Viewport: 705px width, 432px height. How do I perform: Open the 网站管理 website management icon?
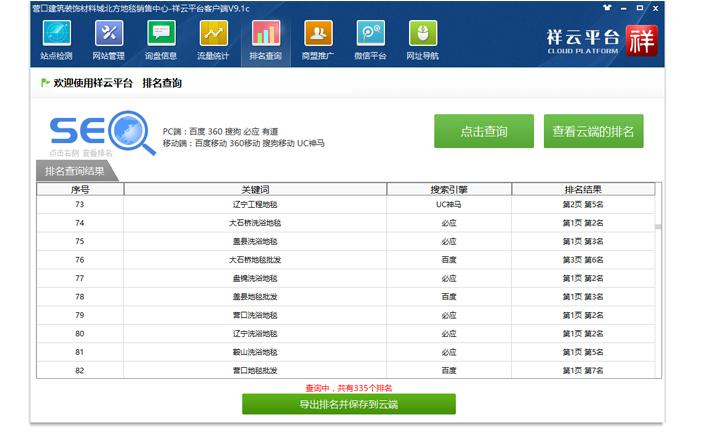[108, 40]
